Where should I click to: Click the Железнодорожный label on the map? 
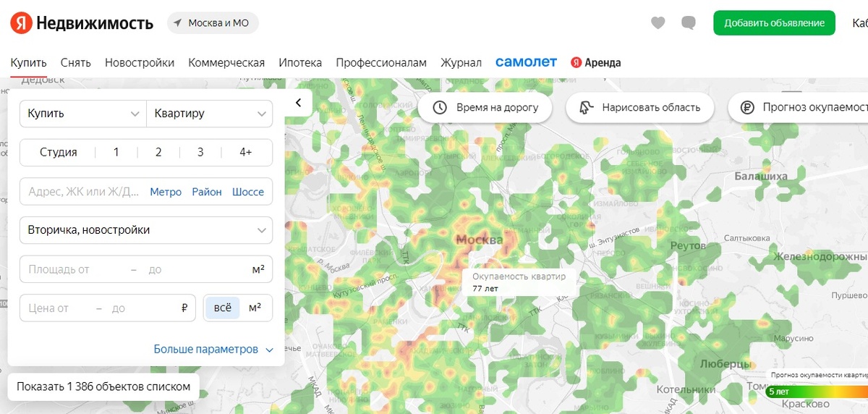[x=820, y=256]
